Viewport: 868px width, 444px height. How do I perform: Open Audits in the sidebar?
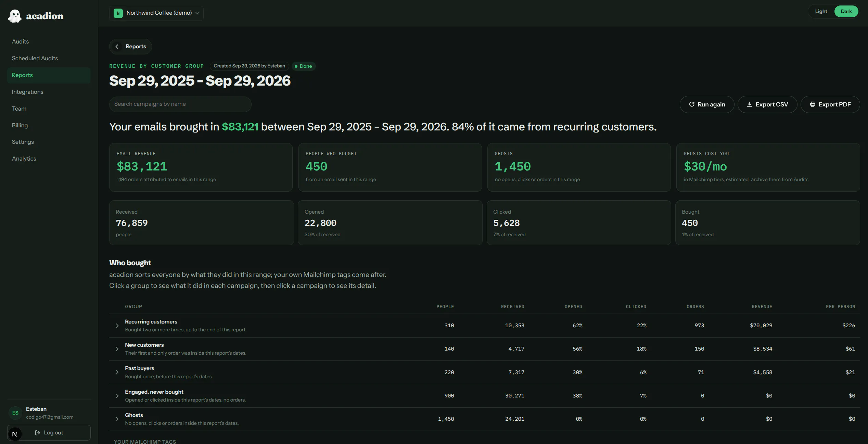tap(49, 41)
